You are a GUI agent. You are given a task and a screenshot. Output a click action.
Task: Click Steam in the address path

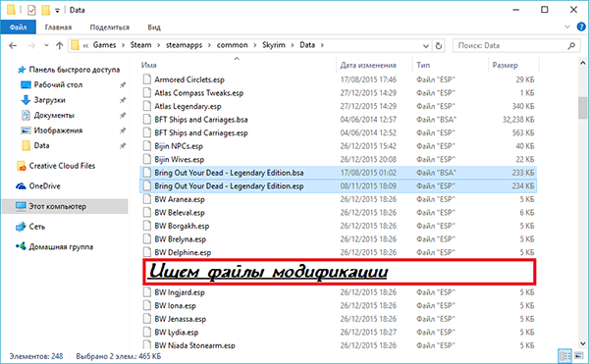click(140, 45)
